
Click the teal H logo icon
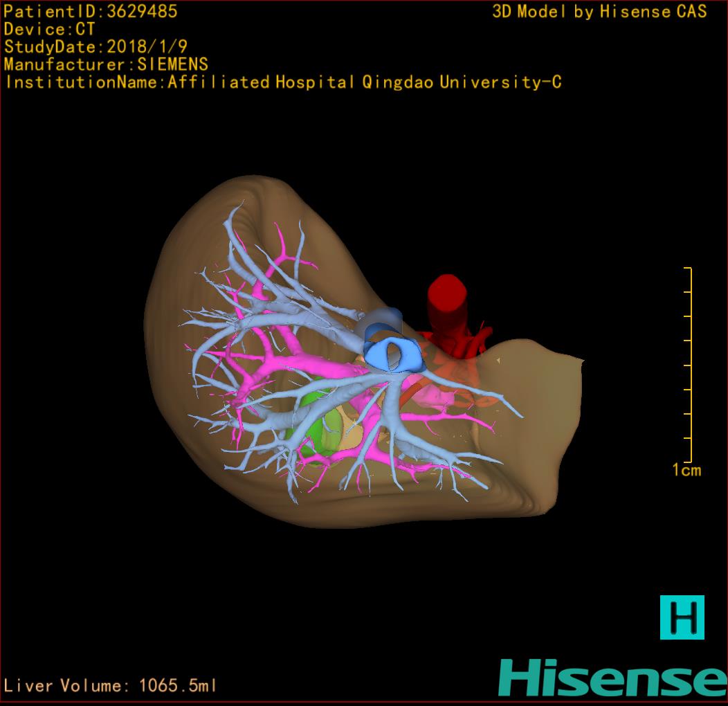pos(682,617)
